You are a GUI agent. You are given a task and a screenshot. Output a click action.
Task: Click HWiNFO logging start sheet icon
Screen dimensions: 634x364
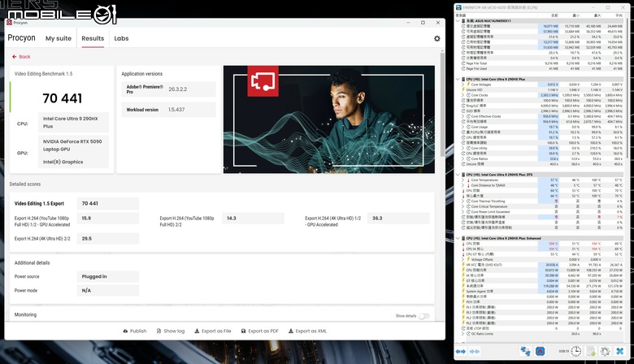pos(591,351)
